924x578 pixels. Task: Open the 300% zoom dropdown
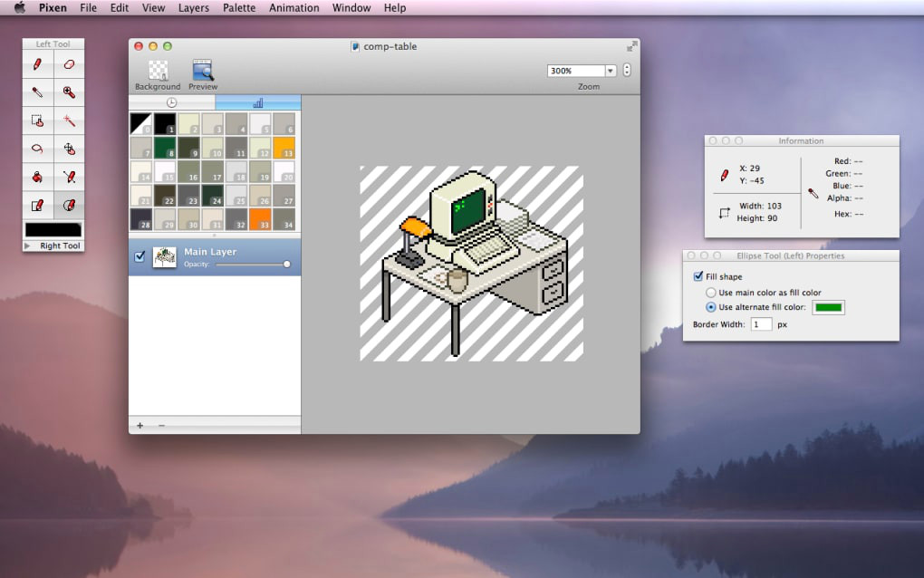[610, 71]
